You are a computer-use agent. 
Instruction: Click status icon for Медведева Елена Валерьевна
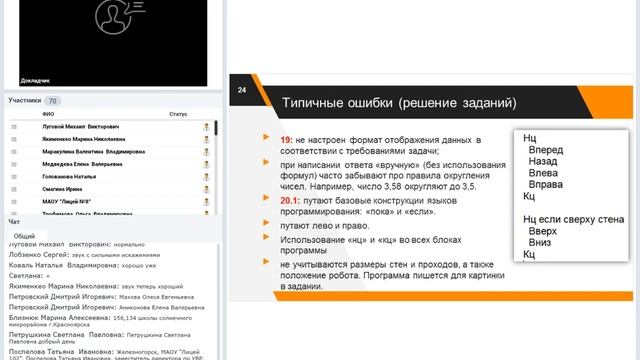coord(207,164)
